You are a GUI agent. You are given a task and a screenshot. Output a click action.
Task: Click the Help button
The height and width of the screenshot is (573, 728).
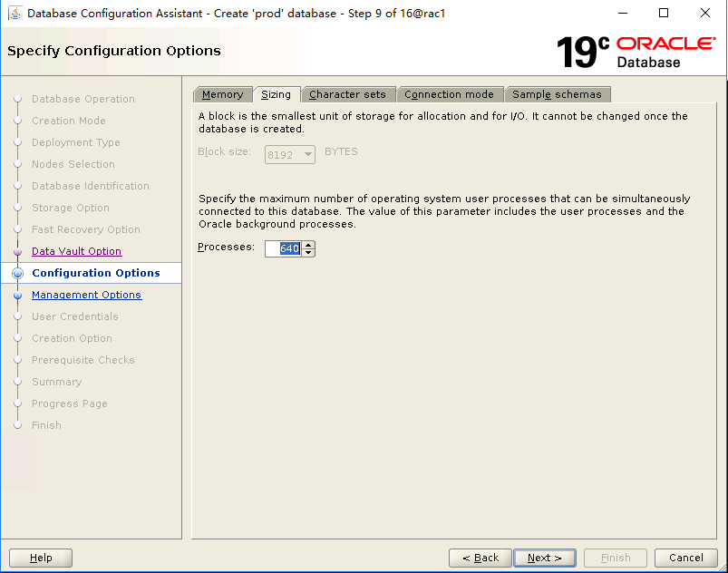point(41,558)
